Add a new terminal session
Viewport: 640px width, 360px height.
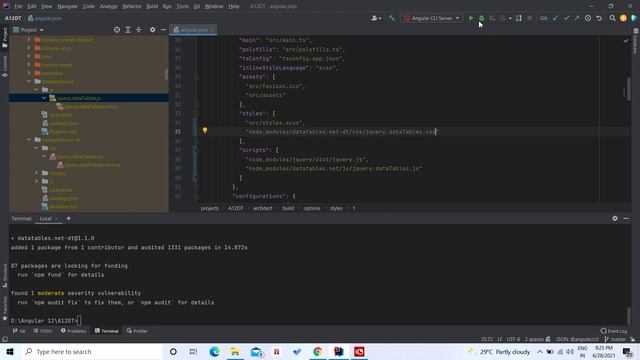pos(69,218)
